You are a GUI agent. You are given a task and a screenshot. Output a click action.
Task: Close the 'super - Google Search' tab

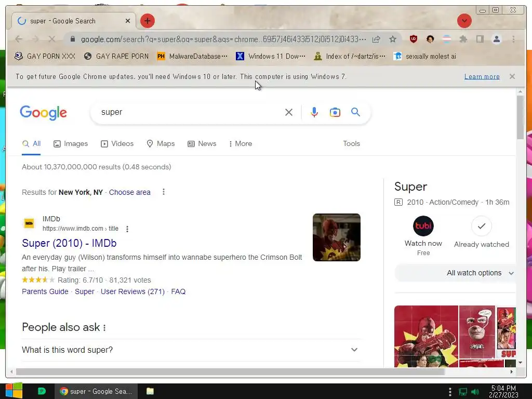point(128,21)
